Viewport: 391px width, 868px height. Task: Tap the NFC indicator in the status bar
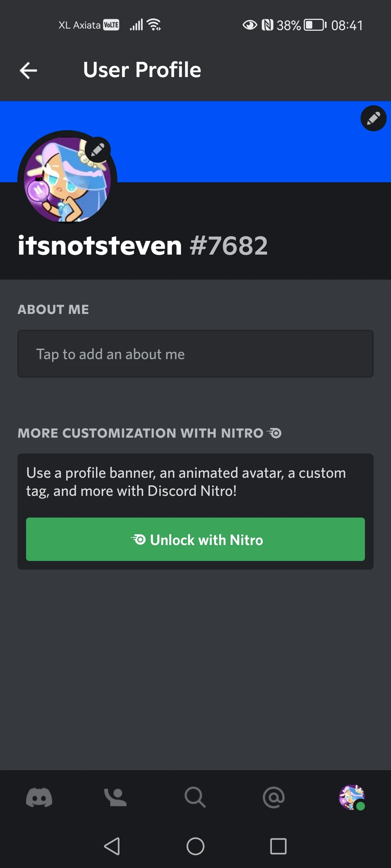pos(268,25)
